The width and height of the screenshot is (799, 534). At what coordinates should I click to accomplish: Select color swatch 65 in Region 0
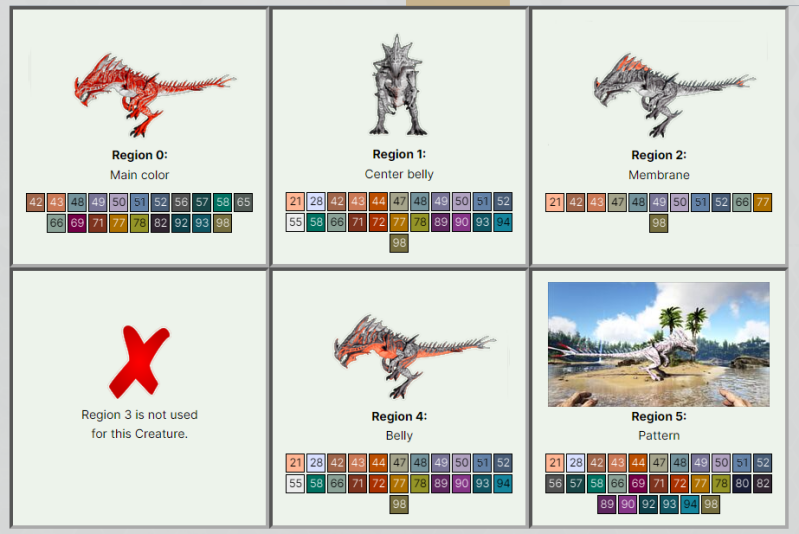click(x=244, y=202)
